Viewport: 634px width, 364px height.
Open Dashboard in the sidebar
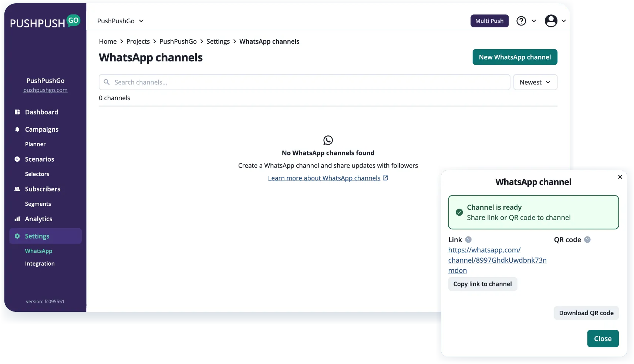point(41,112)
